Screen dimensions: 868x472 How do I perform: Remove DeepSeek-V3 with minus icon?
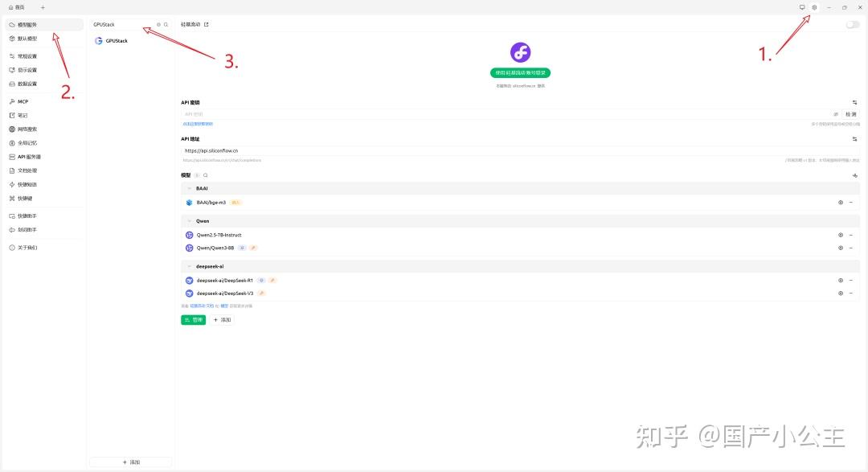point(851,293)
